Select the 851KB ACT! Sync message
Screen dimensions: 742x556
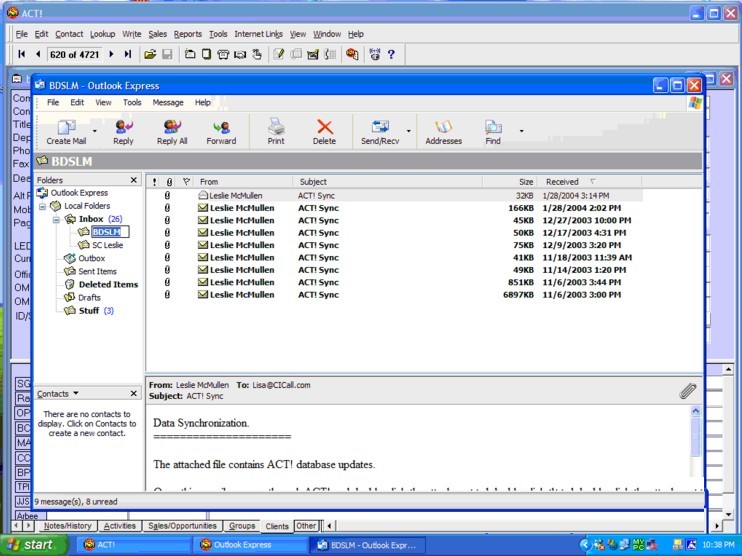pyautogui.click(x=394, y=282)
